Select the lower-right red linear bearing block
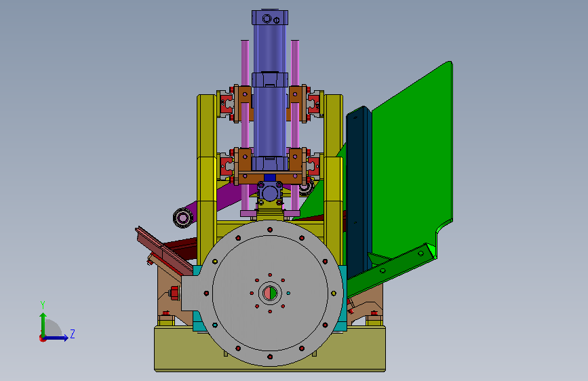This screenshot has height=381, width=588. pos(313,166)
